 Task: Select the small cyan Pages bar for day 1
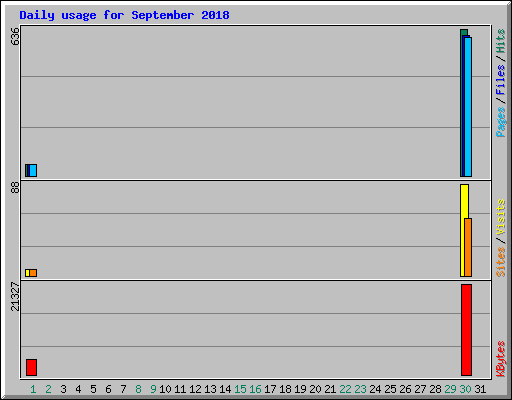tap(33, 170)
